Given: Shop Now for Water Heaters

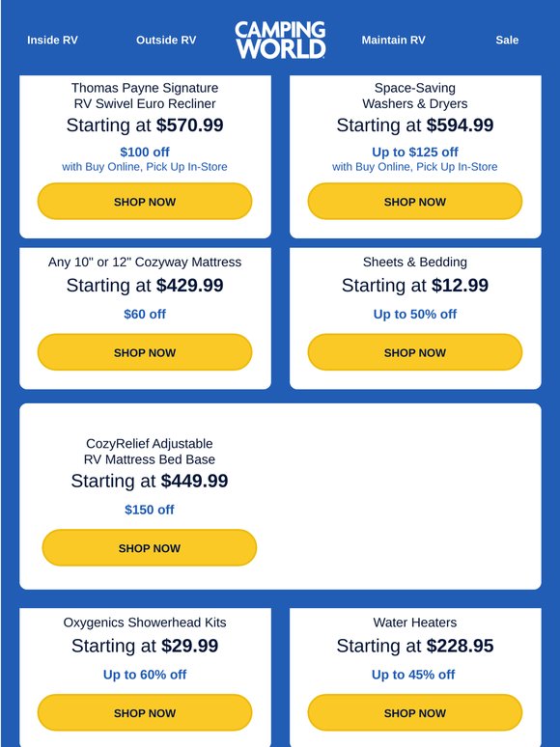Looking at the screenshot, I should [415, 712].
